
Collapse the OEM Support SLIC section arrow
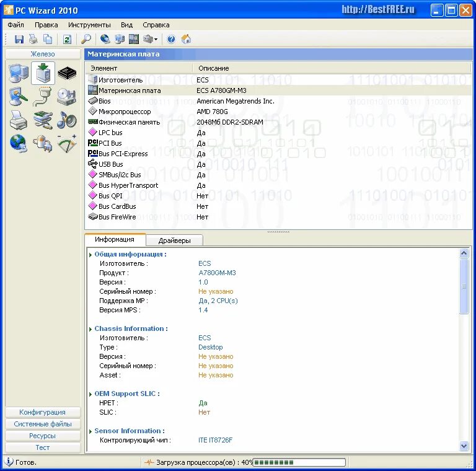click(x=90, y=395)
